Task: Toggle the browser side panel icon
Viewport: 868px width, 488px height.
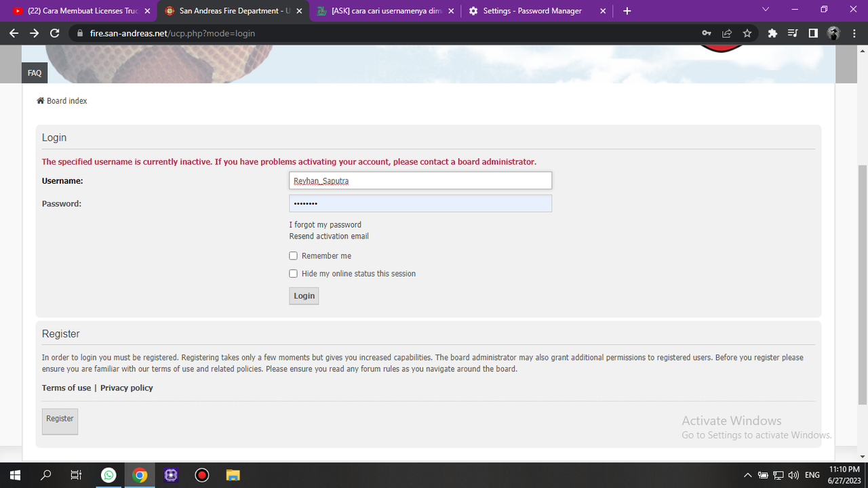Action: (813, 33)
